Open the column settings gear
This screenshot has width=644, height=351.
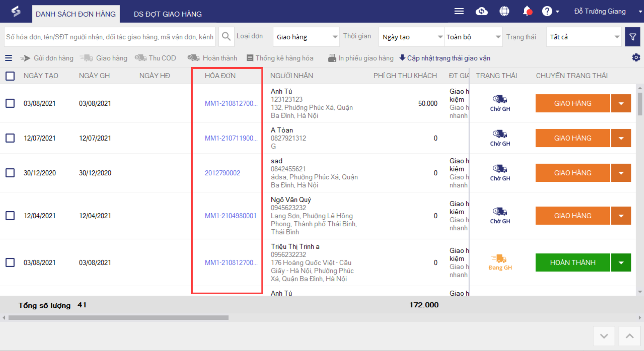coord(636,58)
